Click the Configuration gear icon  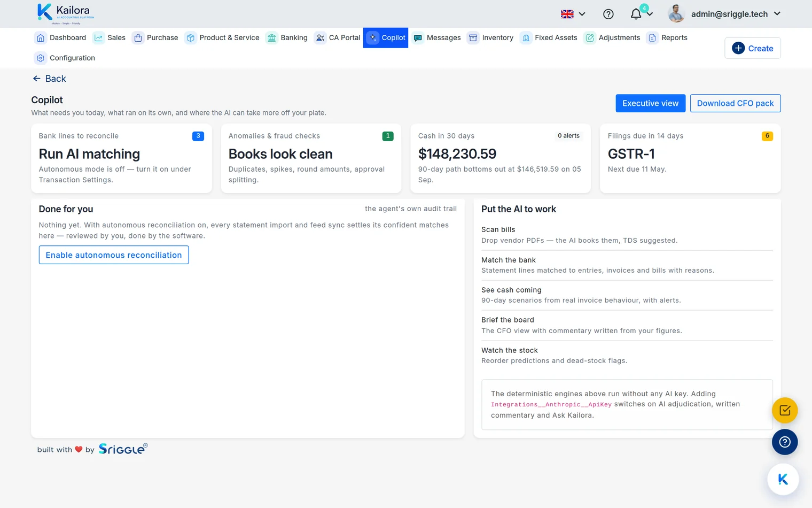pyautogui.click(x=41, y=58)
